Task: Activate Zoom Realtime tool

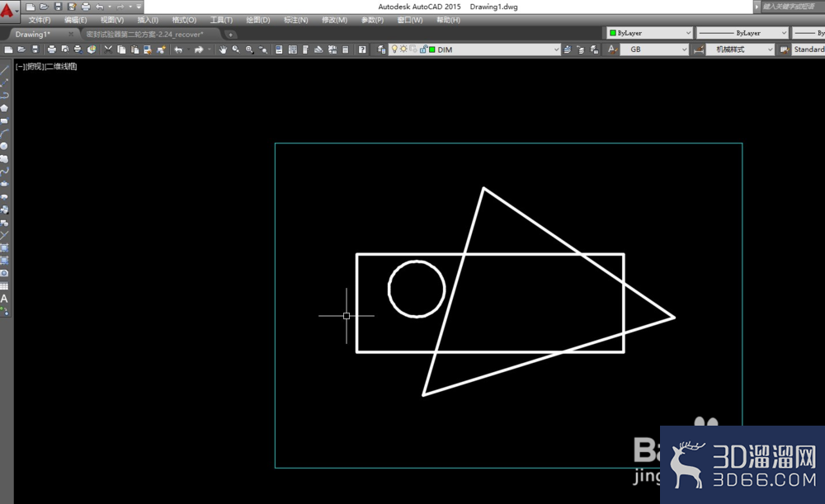Action: [236, 49]
